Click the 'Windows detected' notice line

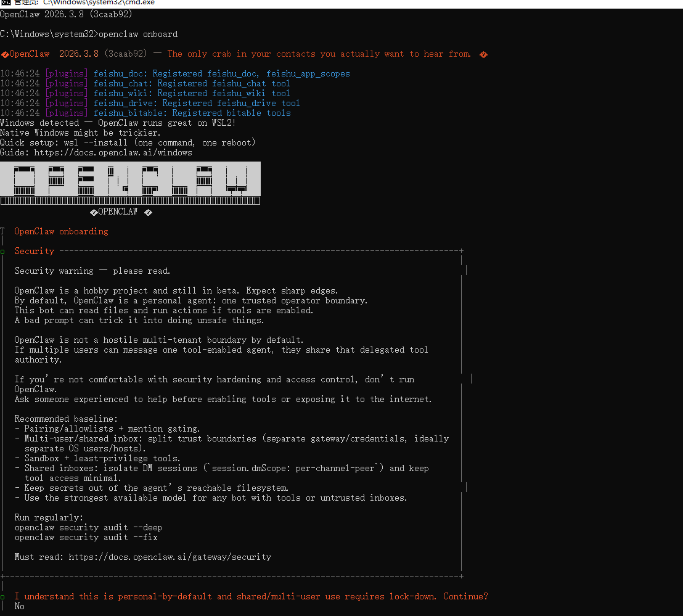(118, 123)
